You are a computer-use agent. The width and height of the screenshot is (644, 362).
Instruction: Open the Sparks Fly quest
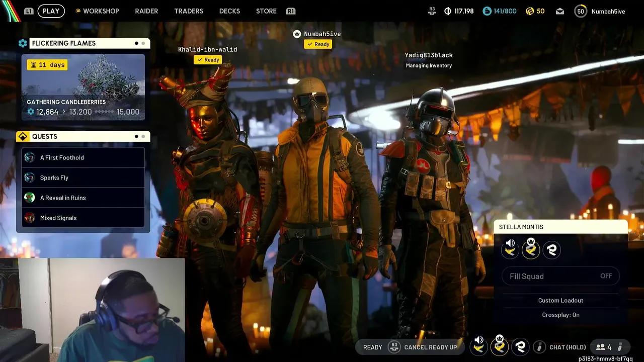[83, 177]
